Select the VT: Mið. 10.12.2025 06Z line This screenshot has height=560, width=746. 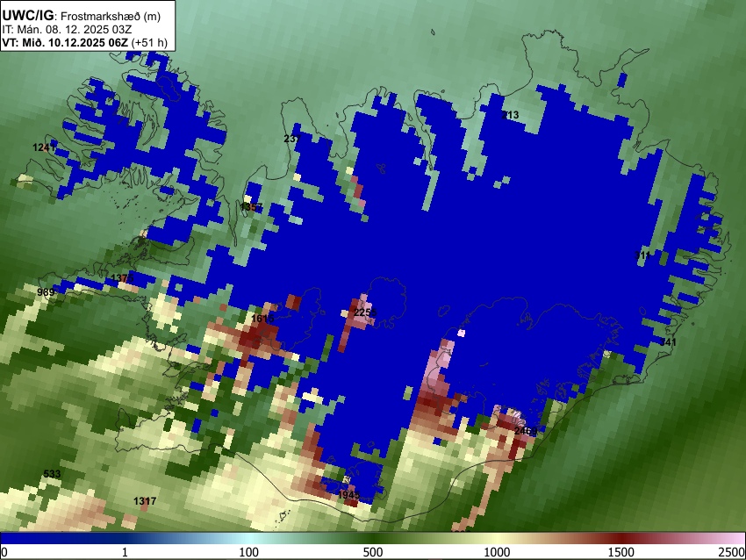click(x=84, y=42)
